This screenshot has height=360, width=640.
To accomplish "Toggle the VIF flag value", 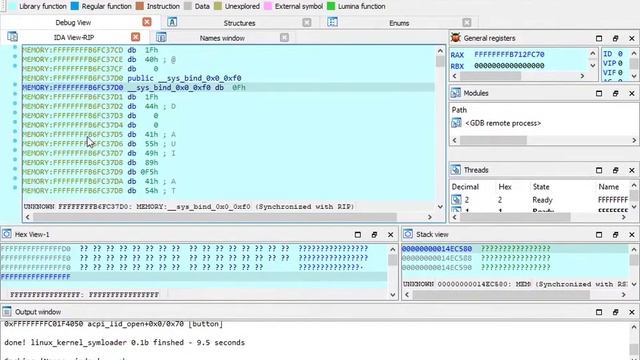I will click(620, 73).
